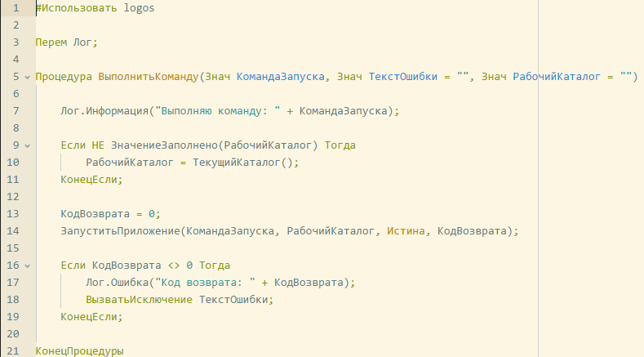
Task: Click Лог.Ошибка call on line 17
Action: coord(117,283)
